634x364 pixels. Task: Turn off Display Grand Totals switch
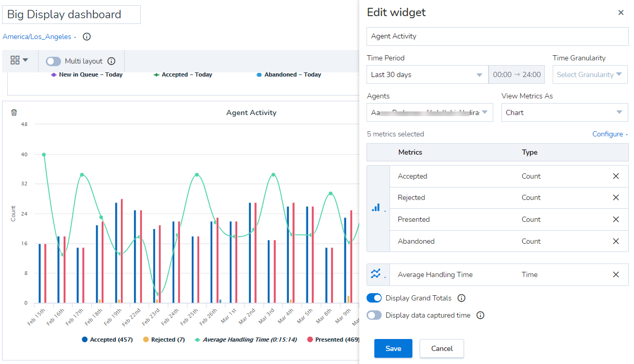tap(374, 298)
